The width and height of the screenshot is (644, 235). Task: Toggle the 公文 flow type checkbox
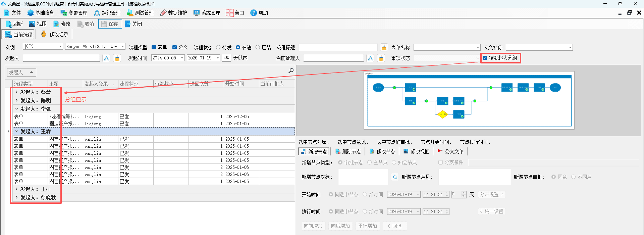174,47
